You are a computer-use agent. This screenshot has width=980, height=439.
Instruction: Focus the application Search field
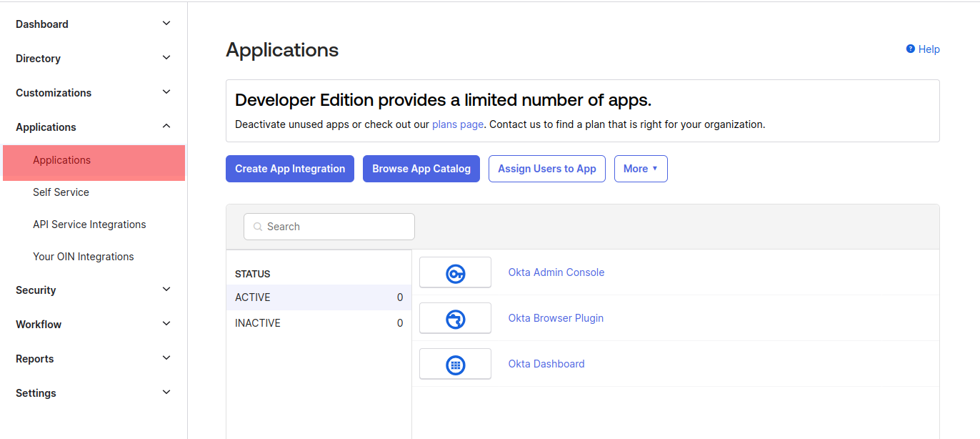[x=336, y=227]
